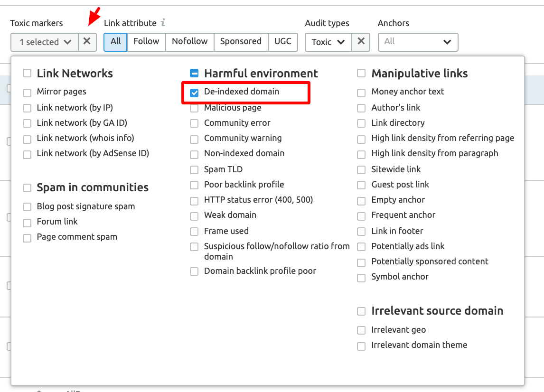The image size is (544, 392).
Task: Check the Spam TLD checkbox
Action: point(194,169)
